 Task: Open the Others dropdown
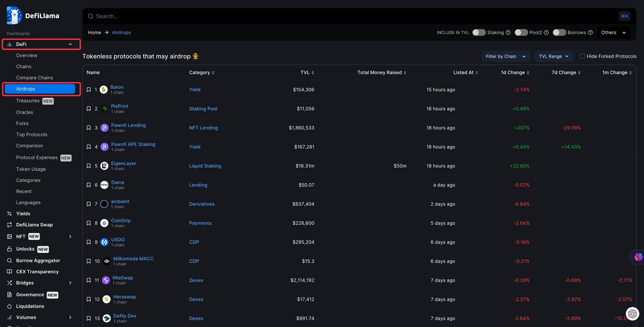click(613, 33)
